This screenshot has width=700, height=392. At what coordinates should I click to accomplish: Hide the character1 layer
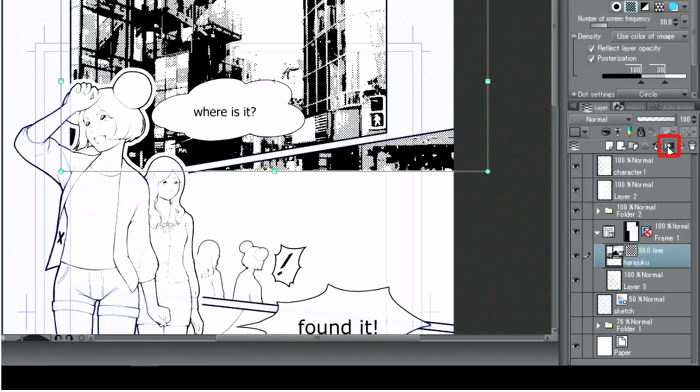pyautogui.click(x=576, y=166)
